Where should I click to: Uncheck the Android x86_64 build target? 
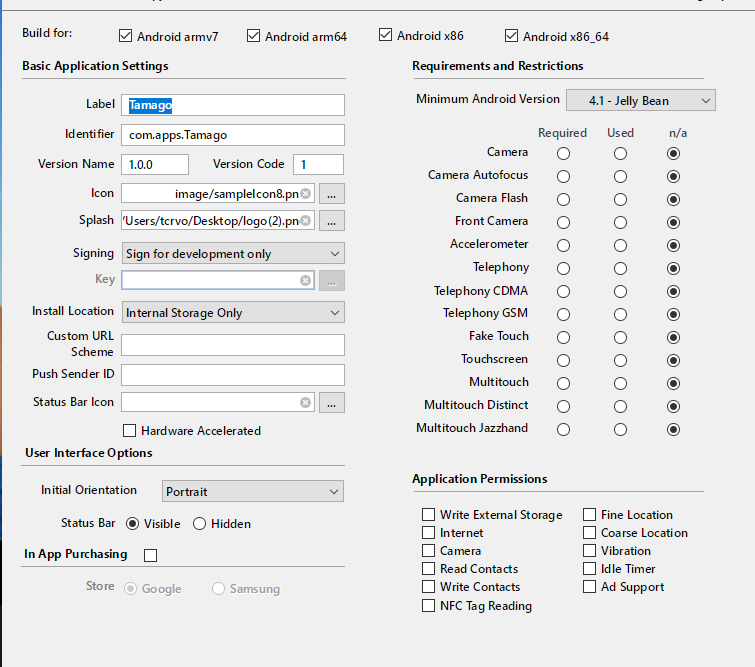click(513, 36)
